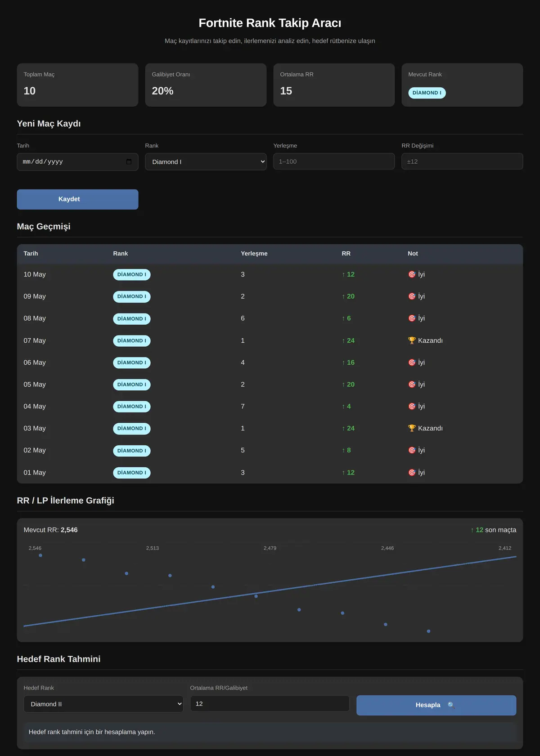Image resolution: width=540 pixels, height=756 pixels.
Task: Click the 10 May date cell
Action: (x=35, y=274)
